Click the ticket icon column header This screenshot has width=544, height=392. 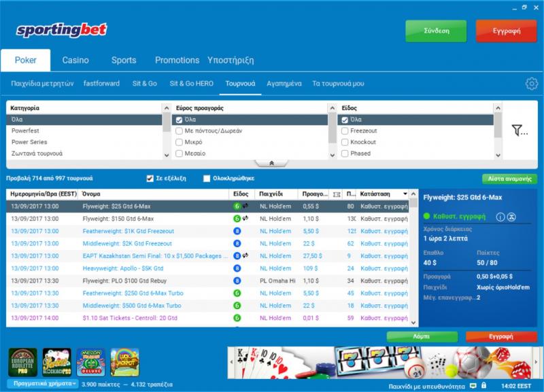(337, 194)
